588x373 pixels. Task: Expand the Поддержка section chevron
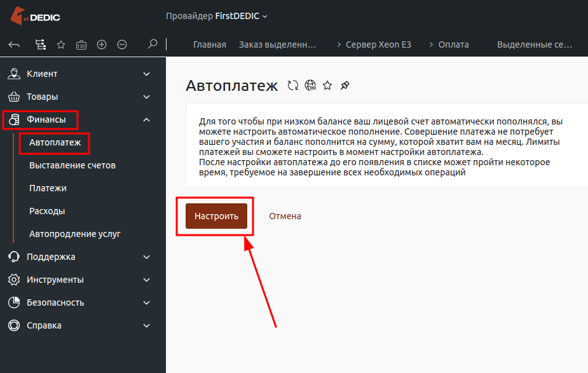click(x=147, y=257)
